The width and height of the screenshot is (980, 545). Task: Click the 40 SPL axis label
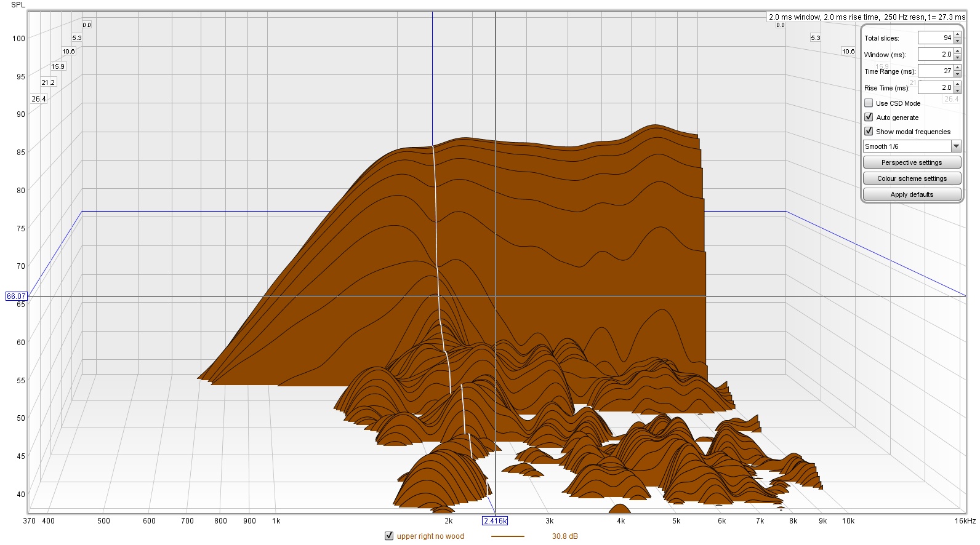pos(21,494)
